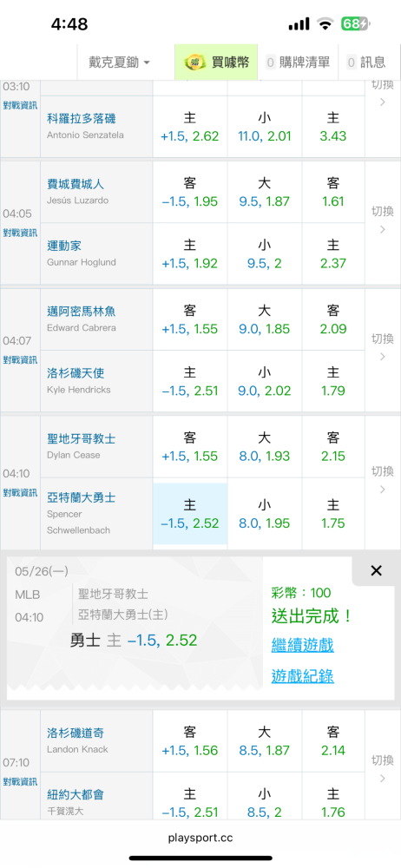This screenshot has height=868, width=401.
Task: Open the 戴克夏鋤 account dropdown
Action: (x=119, y=62)
